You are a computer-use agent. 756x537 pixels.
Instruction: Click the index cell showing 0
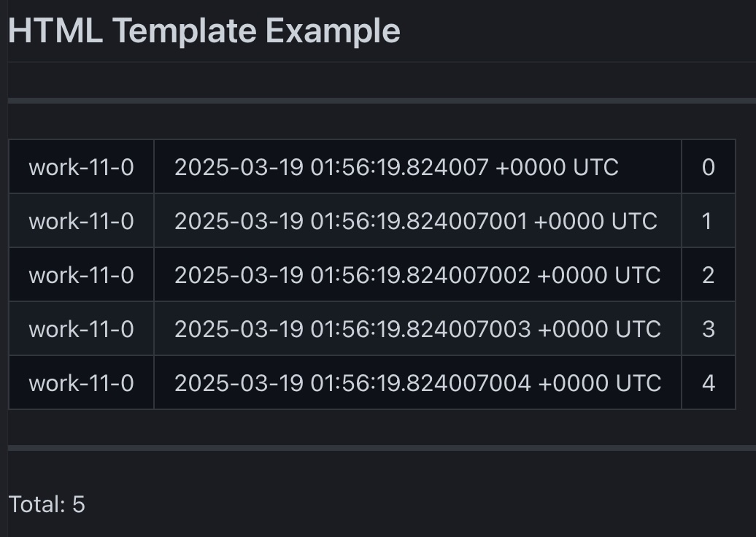tap(708, 167)
